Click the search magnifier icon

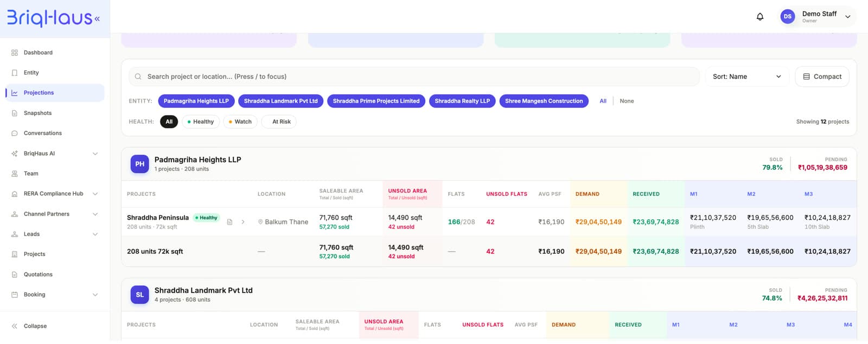click(138, 77)
